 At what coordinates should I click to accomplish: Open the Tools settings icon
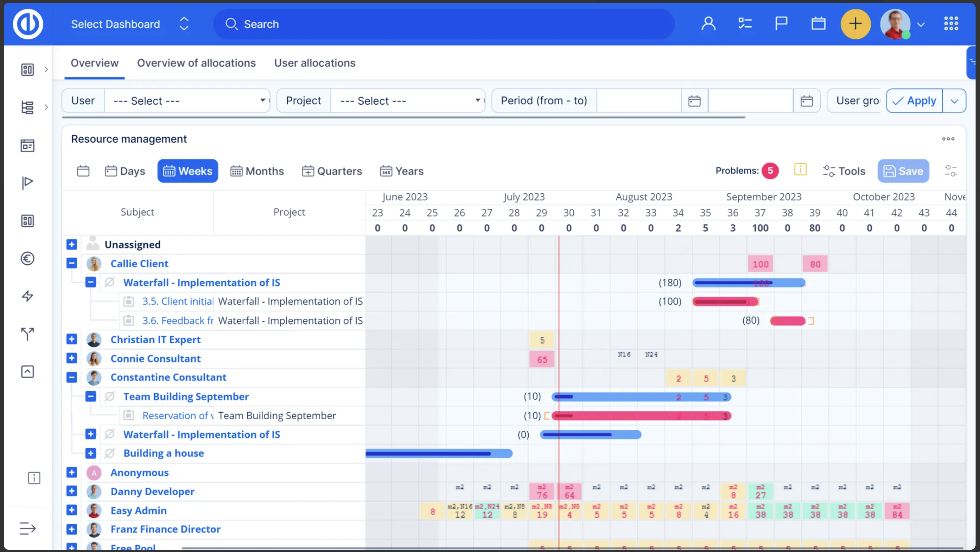click(843, 171)
